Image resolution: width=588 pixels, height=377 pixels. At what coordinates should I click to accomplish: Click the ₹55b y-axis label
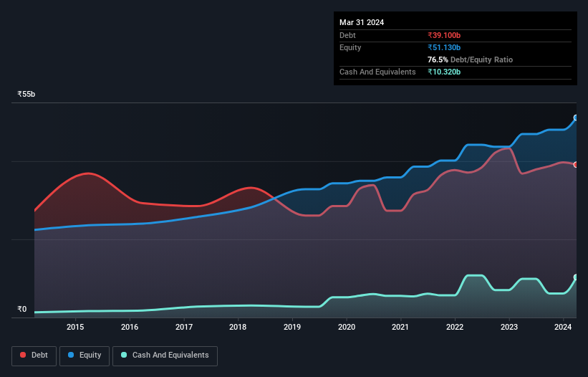(x=26, y=94)
